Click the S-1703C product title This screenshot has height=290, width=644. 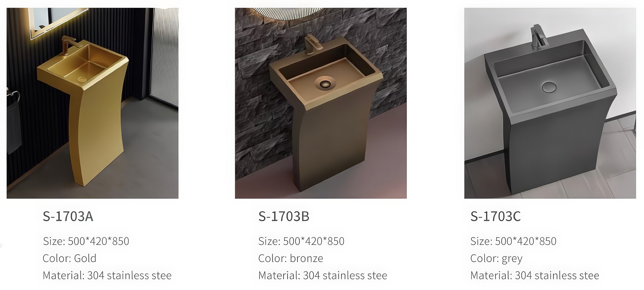tap(496, 216)
